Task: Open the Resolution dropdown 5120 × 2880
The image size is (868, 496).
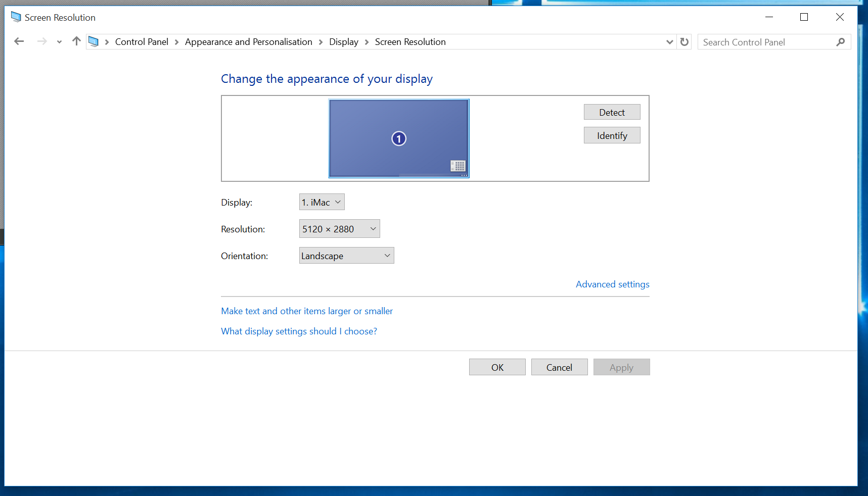Action: click(340, 229)
